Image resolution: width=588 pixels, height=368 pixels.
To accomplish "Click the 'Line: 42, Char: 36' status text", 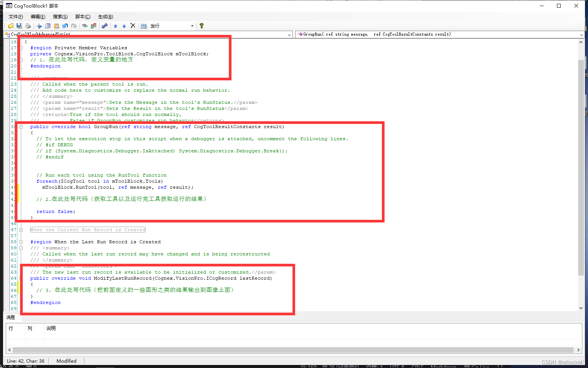I will tap(25, 361).
